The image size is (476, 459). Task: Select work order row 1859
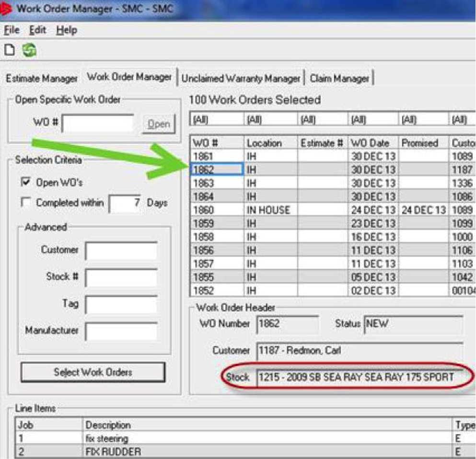coord(333,223)
